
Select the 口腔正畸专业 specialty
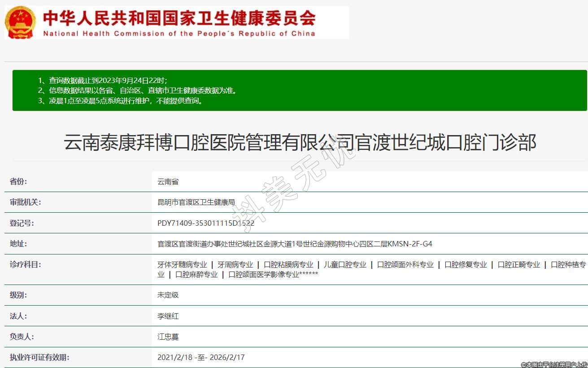pos(519,265)
